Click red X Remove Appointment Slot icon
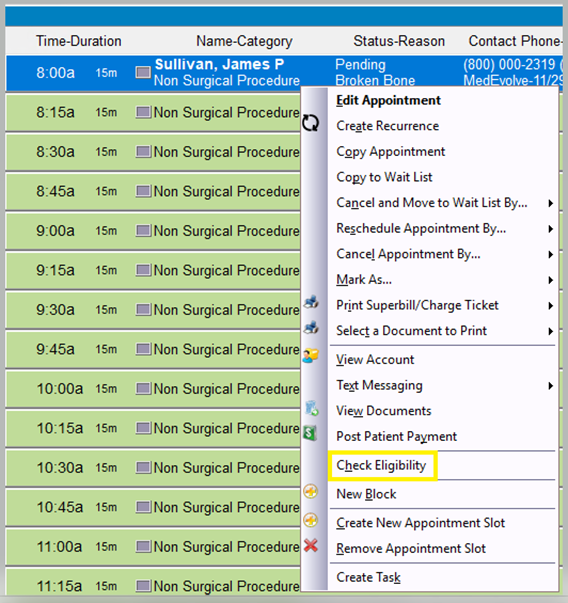 310,545
